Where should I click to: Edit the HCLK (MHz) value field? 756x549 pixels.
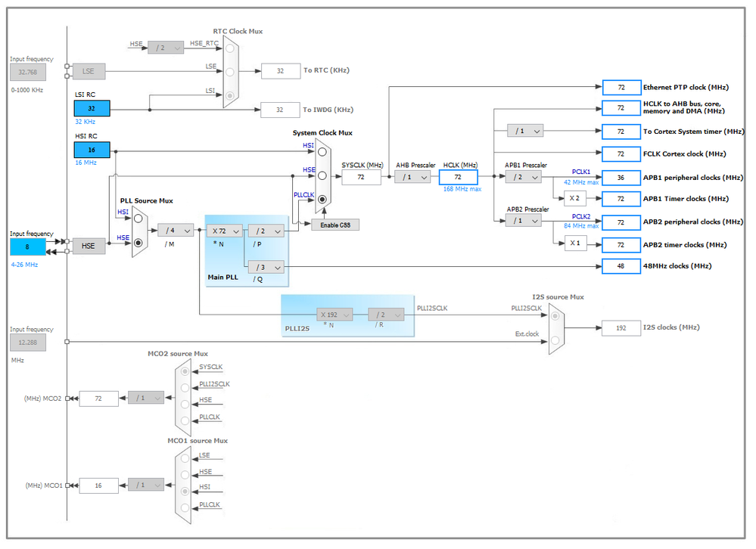point(458,177)
